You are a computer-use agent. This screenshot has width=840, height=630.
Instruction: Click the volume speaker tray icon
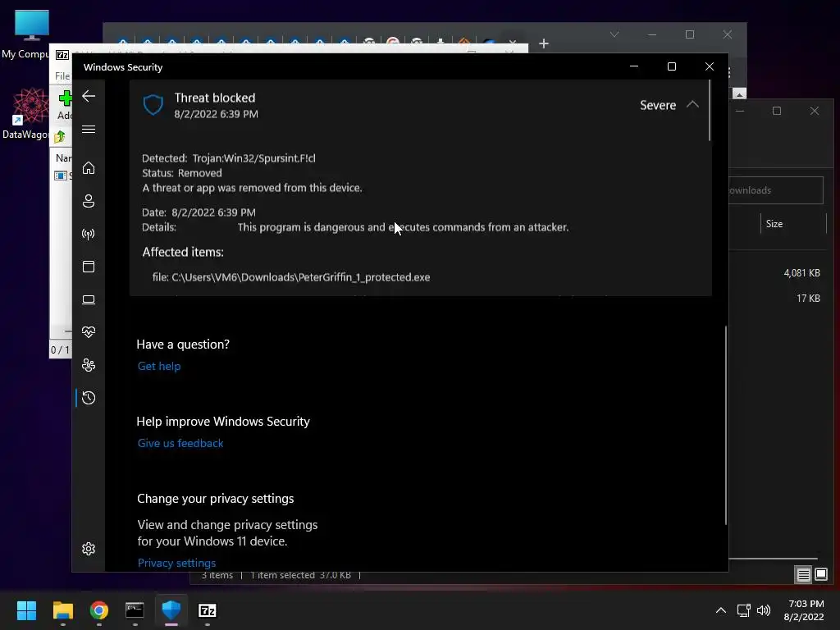764,610
